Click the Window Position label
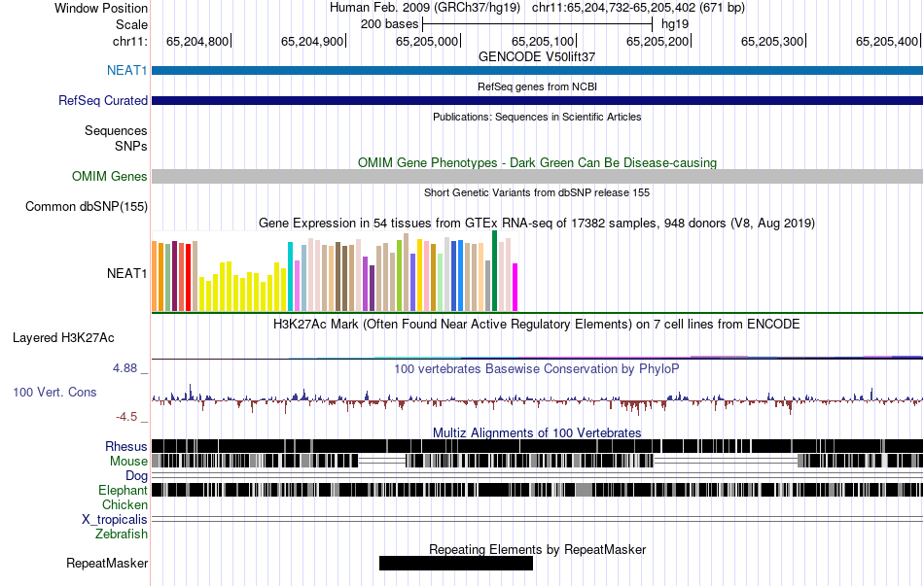Image resolution: width=924 pixels, height=586 pixels. coord(101,8)
